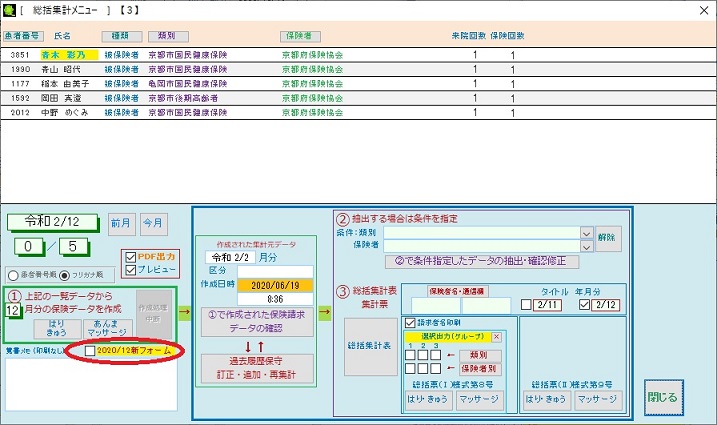Click the first 保険者名・通信欄 field
This screenshot has width=717, height=425.
click(436, 306)
